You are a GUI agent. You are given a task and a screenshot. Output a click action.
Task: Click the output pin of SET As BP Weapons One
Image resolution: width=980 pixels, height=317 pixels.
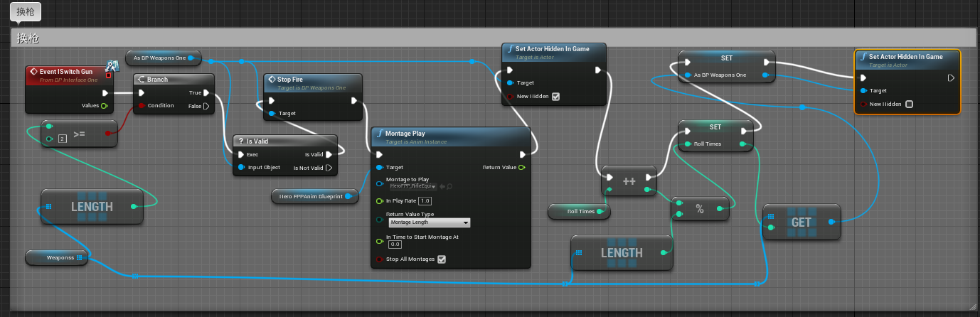click(x=765, y=75)
